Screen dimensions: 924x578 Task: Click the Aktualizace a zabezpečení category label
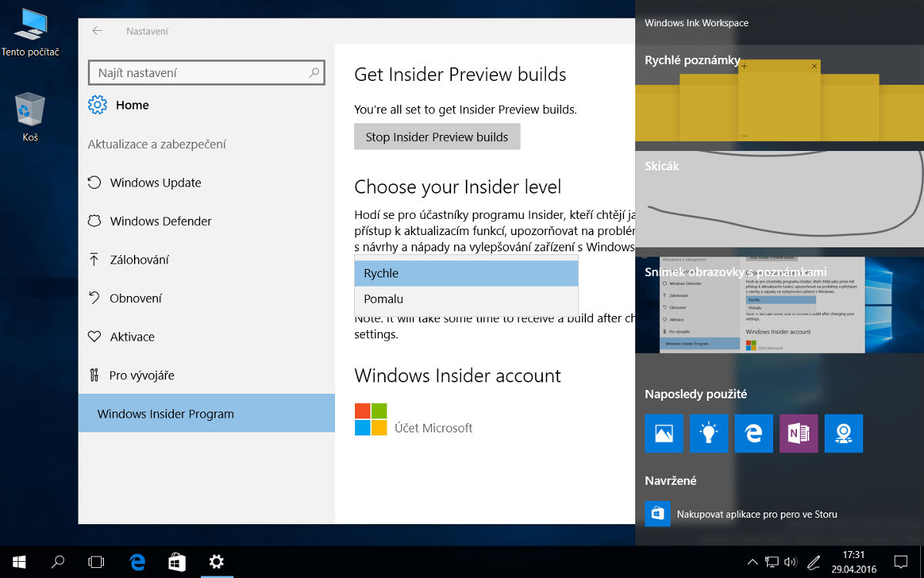pos(157,144)
